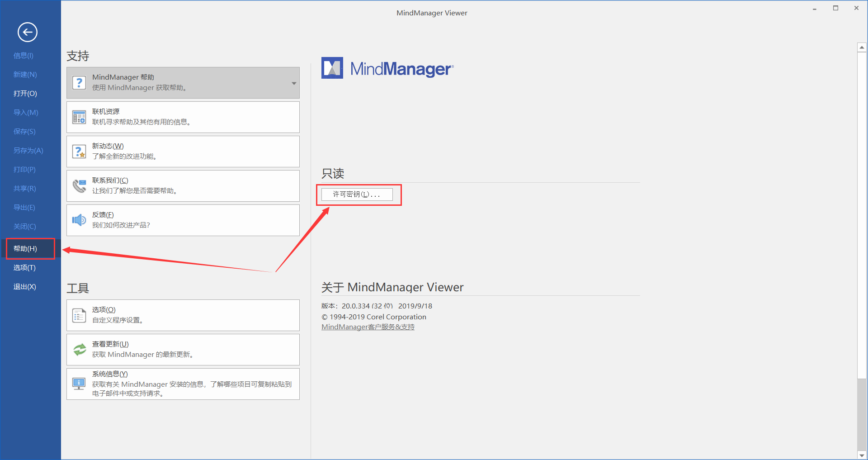Click the Feedback (反馈) megaphone icon

(79, 220)
